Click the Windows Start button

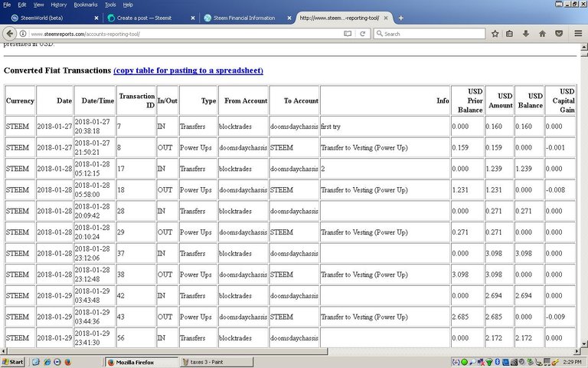point(13,362)
